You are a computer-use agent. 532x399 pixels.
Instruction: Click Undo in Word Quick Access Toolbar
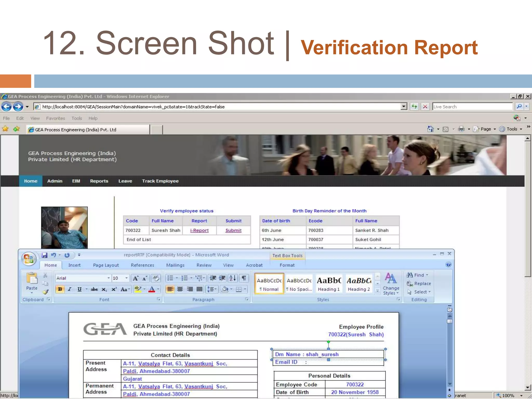pyautogui.click(x=54, y=255)
